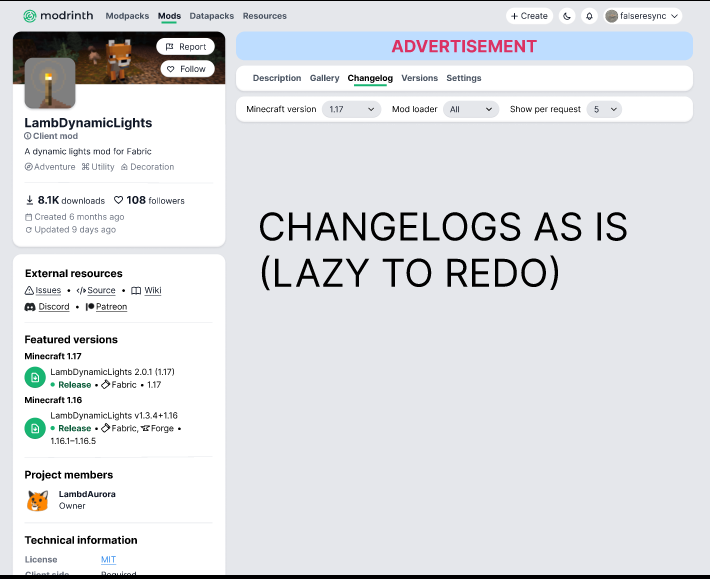Click falseresync user avatar
The height and width of the screenshot is (579, 710).
pos(612,16)
